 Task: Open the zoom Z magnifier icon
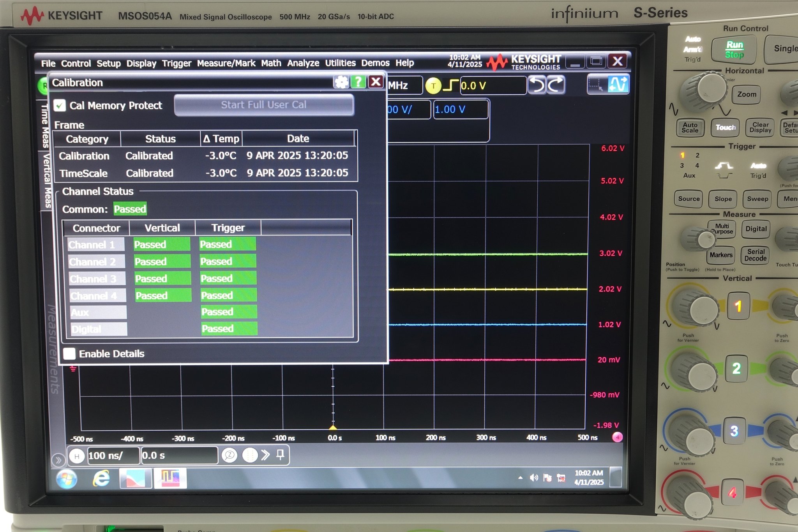pos(230,455)
